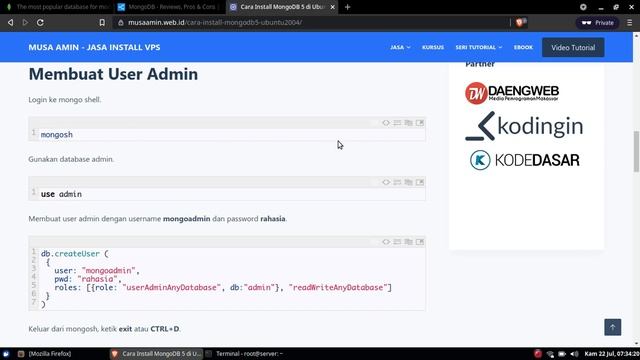Open 'use admin' code in new window
Viewport: 640px width, 360px height.
(420, 182)
